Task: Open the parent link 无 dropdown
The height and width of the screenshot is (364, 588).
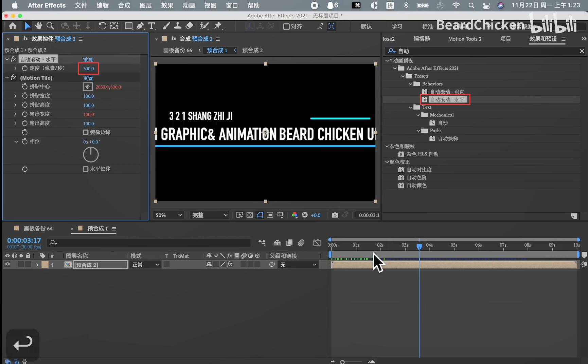Action: click(298, 265)
